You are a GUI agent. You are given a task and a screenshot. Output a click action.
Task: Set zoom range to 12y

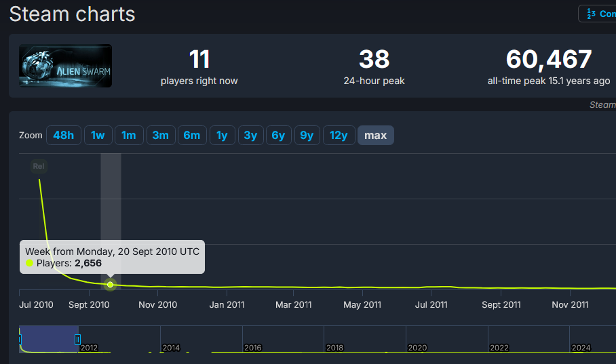339,135
